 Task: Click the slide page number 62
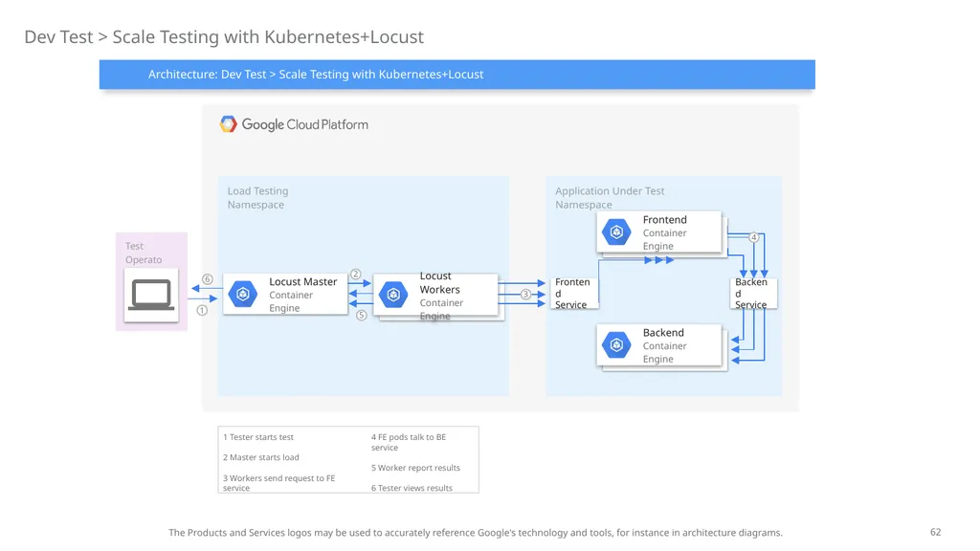pos(936,532)
